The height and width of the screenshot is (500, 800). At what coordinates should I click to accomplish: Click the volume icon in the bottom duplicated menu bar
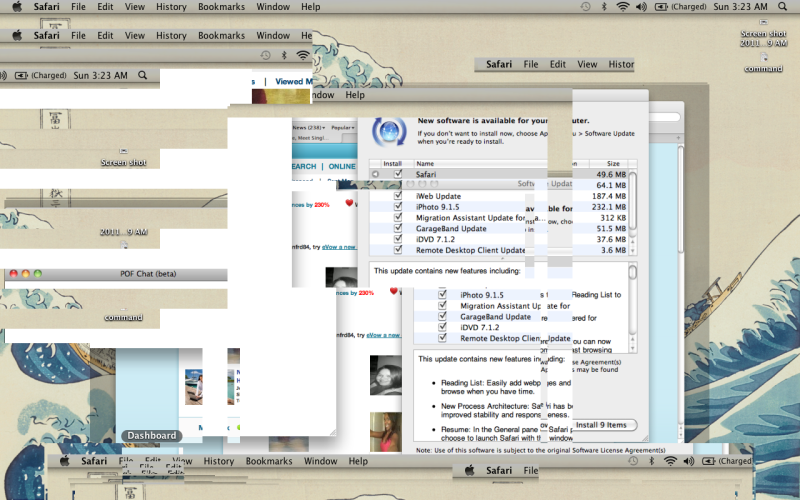tap(689, 461)
